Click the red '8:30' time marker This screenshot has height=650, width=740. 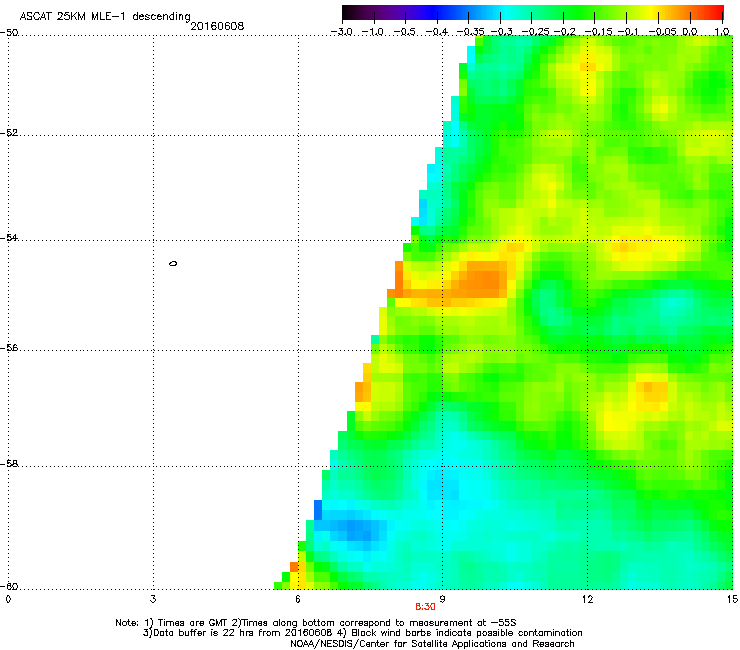pyautogui.click(x=425, y=607)
